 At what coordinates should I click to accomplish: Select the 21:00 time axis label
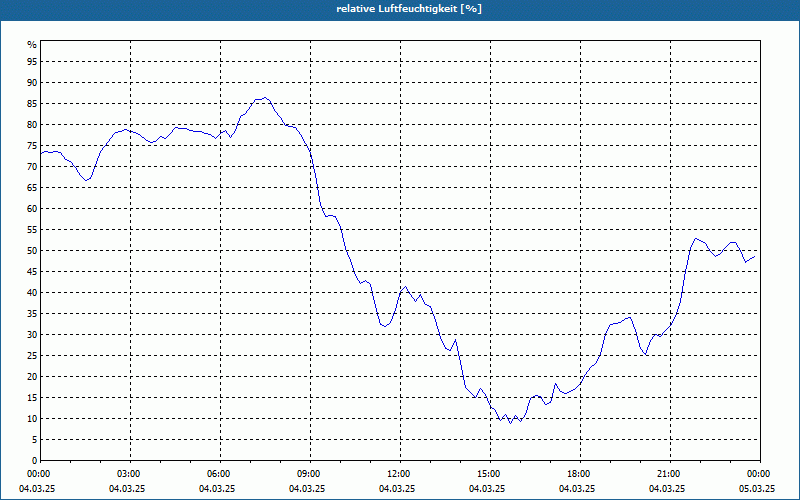pyautogui.click(x=670, y=474)
